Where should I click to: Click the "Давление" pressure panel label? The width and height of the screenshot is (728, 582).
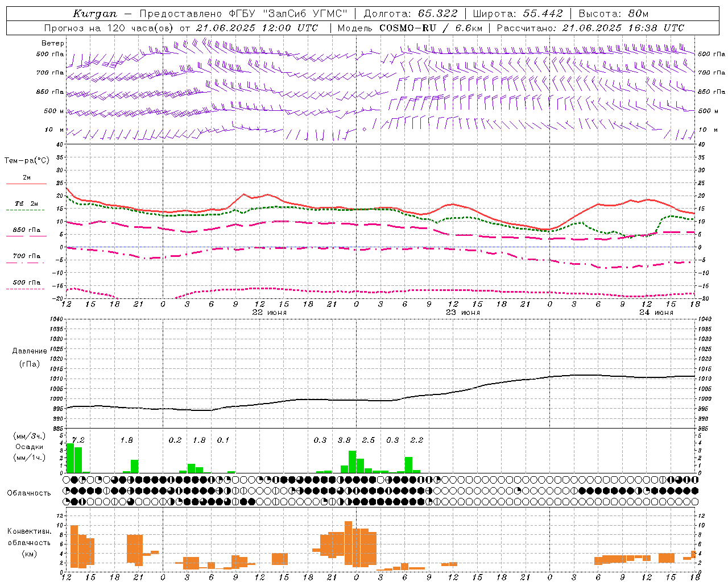tap(30, 351)
